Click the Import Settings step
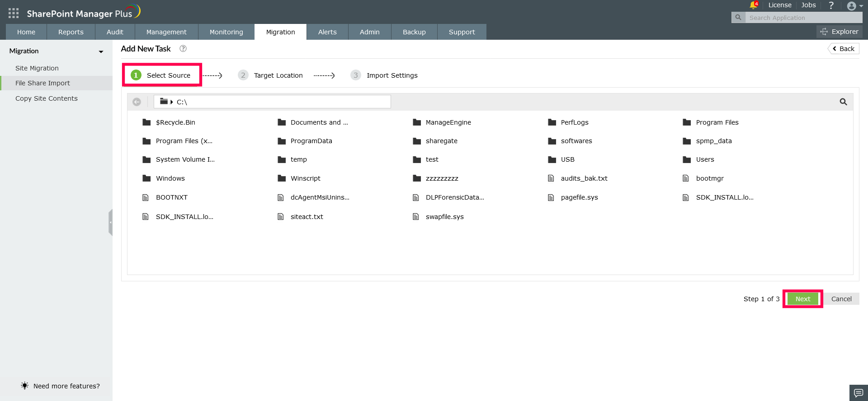 click(x=384, y=75)
